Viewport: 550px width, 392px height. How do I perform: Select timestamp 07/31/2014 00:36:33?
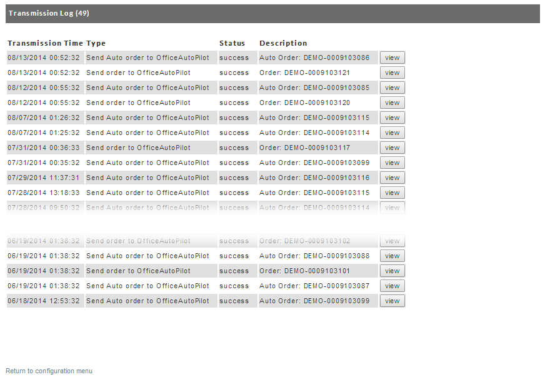tap(44, 148)
